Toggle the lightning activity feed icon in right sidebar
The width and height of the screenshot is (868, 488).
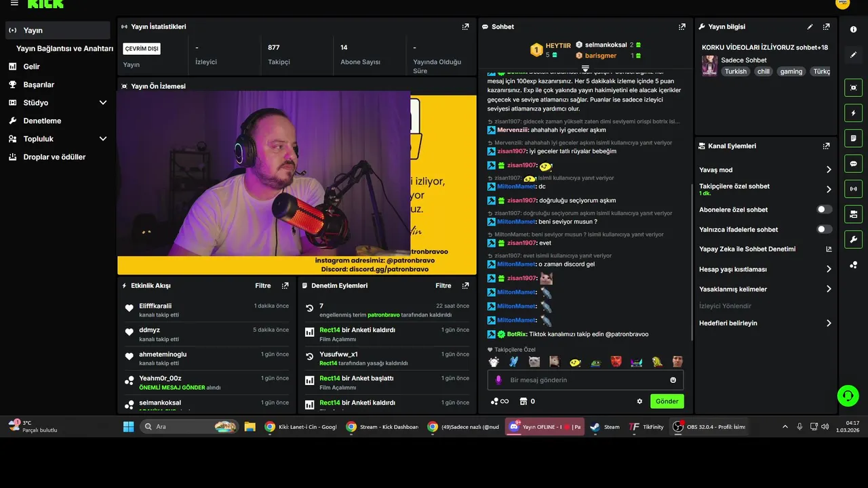853,113
